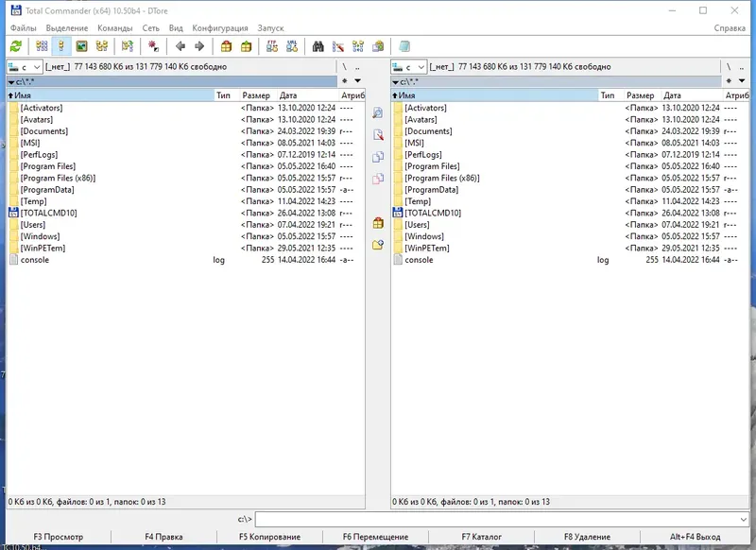
Task: Open the Файлы menu
Action: point(23,28)
